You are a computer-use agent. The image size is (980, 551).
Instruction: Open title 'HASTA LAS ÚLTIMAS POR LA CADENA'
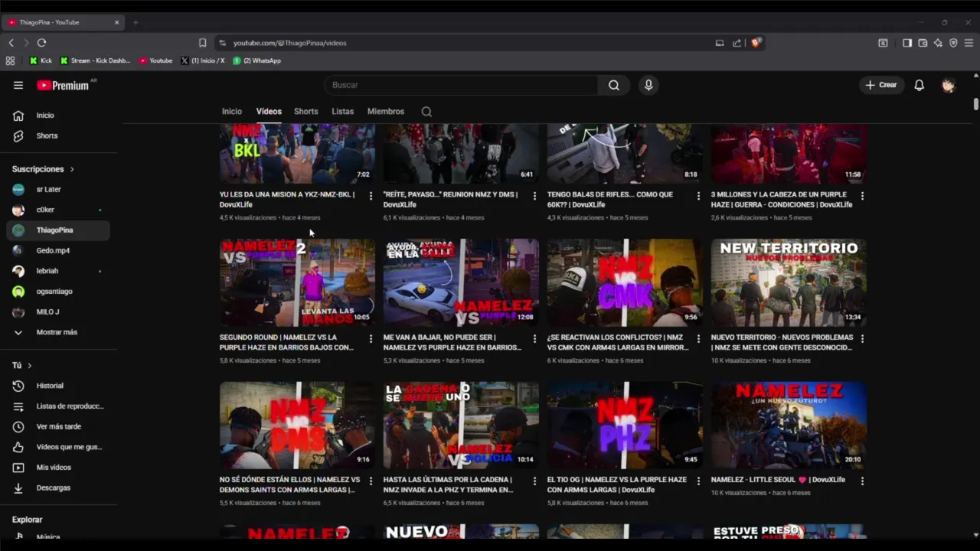pyautogui.click(x=449, y=484)
